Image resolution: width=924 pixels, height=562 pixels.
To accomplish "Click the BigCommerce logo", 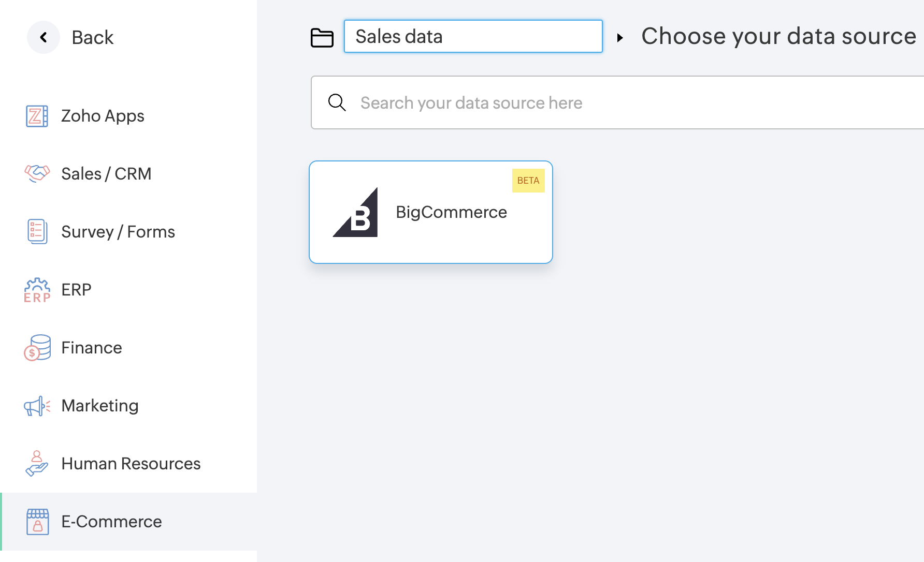I will pyautogui.click(x=356, y=213).
